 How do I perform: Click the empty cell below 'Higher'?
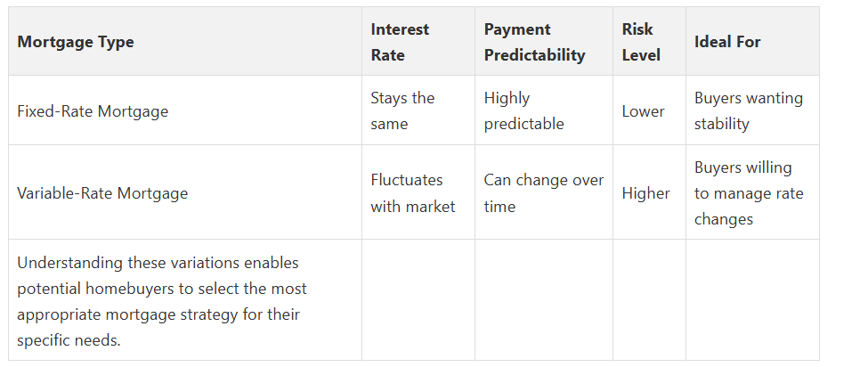tap(649, 300)
